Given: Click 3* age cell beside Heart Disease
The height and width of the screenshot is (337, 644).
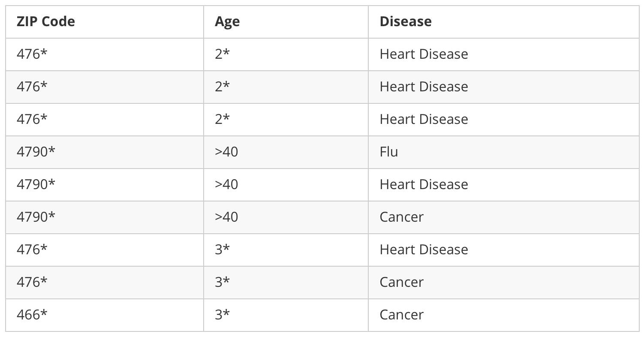Looking at the screenshot, I should click(x=223, y=250).
